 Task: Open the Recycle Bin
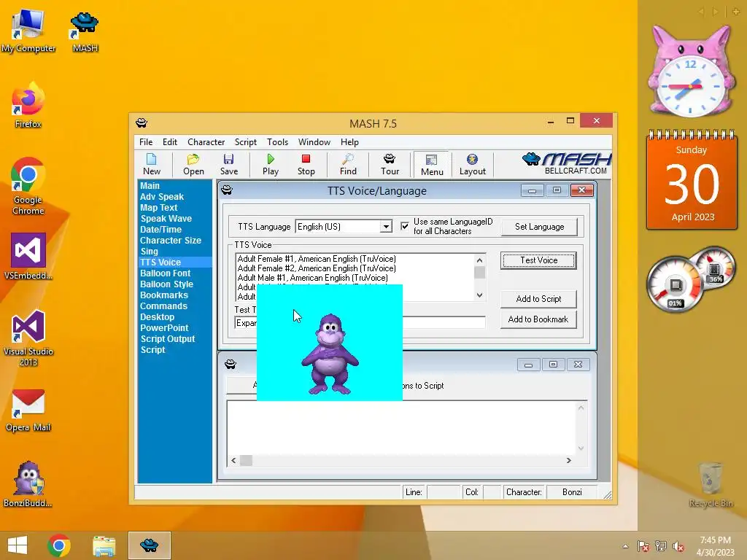click(x=711, y=484)
